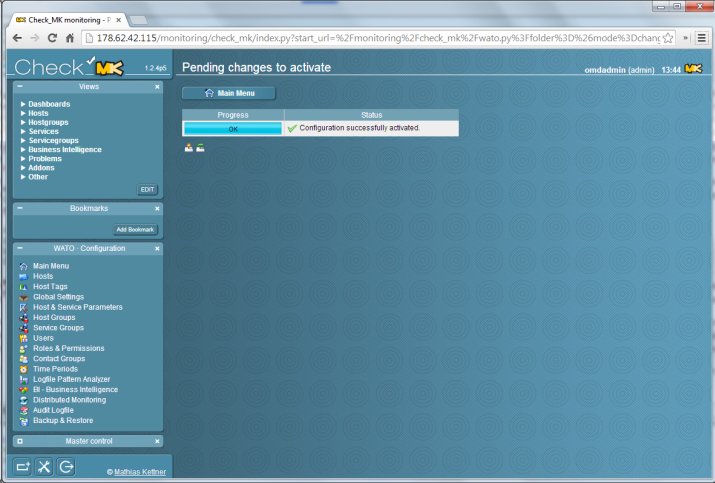715x483 pixels.
Task: Click the Check_MK logo in sidebar header
Action: click(69, 67)
